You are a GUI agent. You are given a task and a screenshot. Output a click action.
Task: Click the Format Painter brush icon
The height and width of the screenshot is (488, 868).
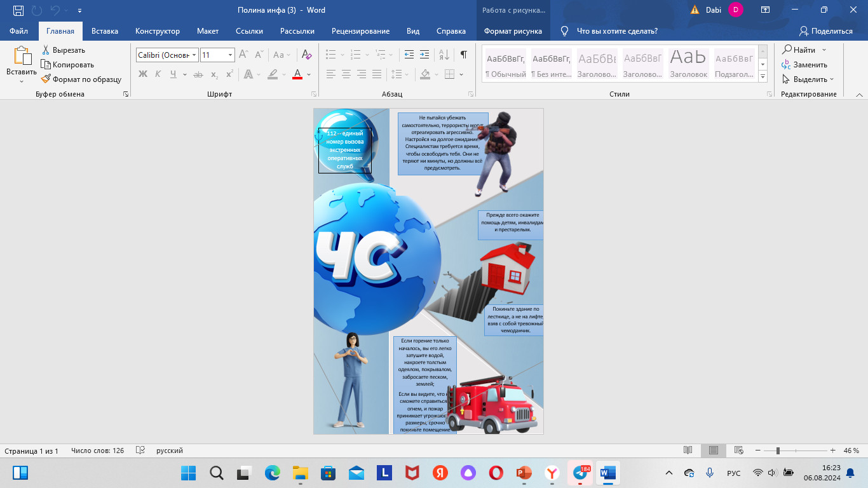pyautogui.click(x=46, y=79)
